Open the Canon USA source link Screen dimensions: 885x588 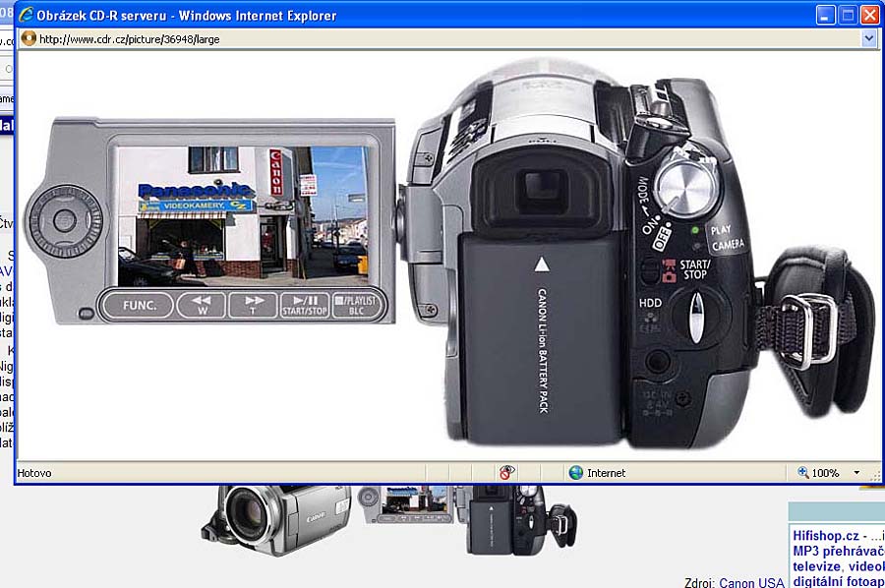751,582
